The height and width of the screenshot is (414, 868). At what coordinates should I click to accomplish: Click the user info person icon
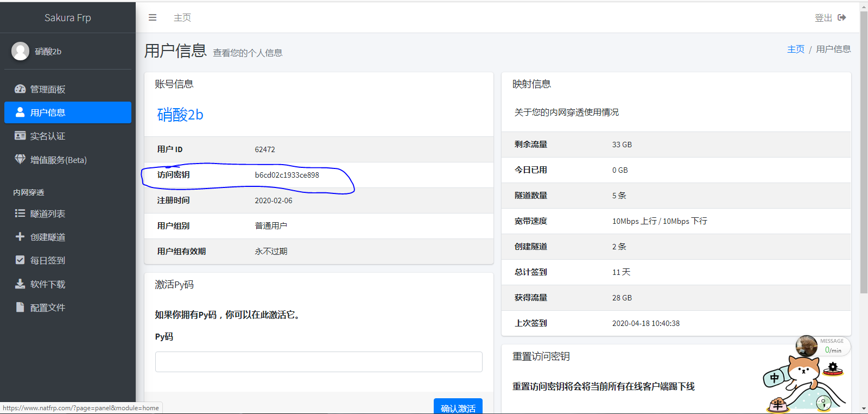pyautogui.click(x=20, y=112)
